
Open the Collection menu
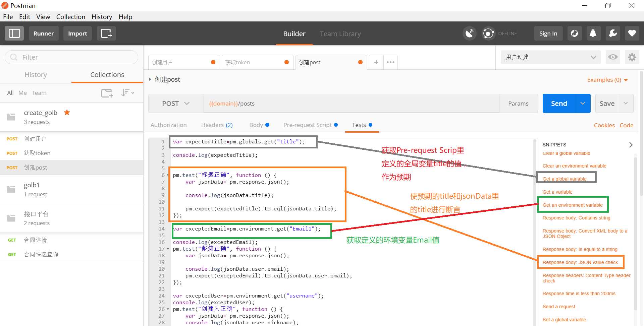coord(71,17)
